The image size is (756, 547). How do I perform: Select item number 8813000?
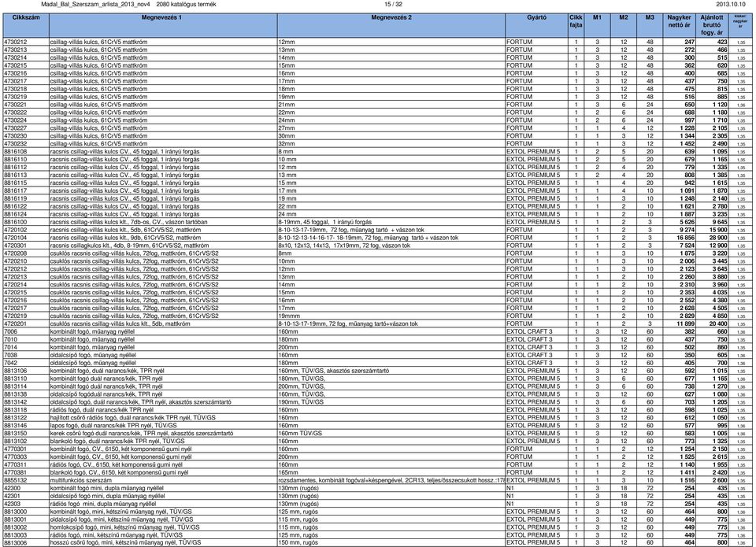(x=16, y=512)
